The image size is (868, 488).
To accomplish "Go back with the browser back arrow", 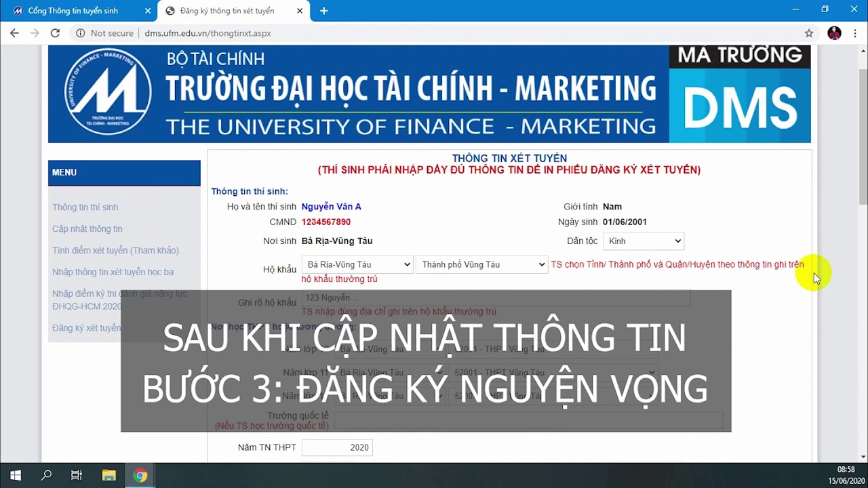I will (x=14, y=33).
